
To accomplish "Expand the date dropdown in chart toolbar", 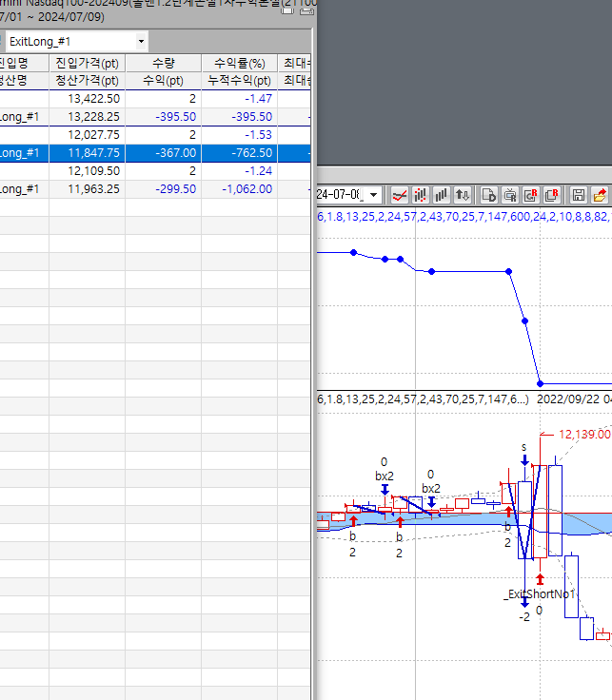I will 372,195.
